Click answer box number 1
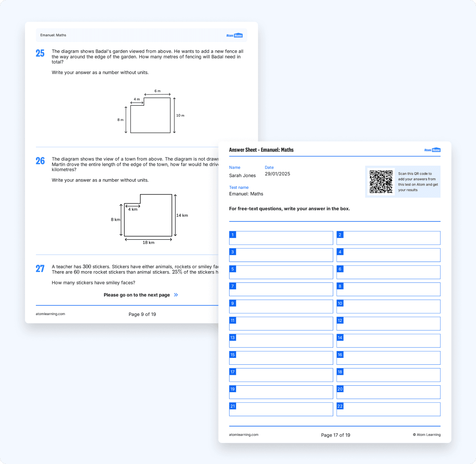The height and width of the screenshot is (464, 476). [281, 238]
